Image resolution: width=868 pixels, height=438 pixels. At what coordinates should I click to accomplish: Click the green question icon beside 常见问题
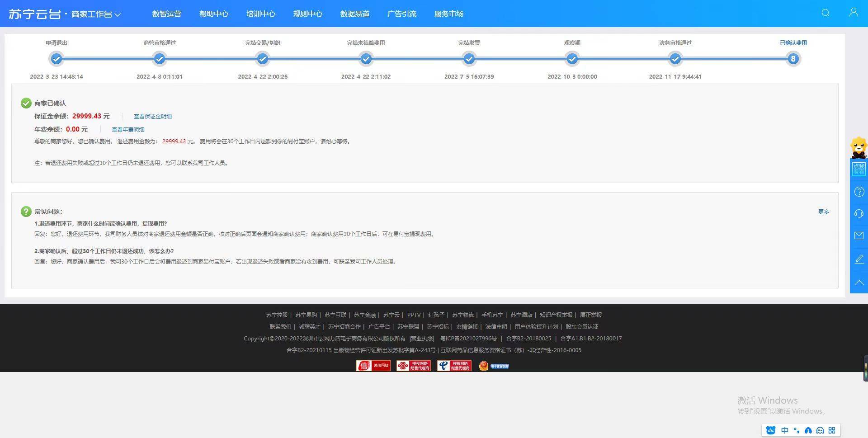pos(26,211)
